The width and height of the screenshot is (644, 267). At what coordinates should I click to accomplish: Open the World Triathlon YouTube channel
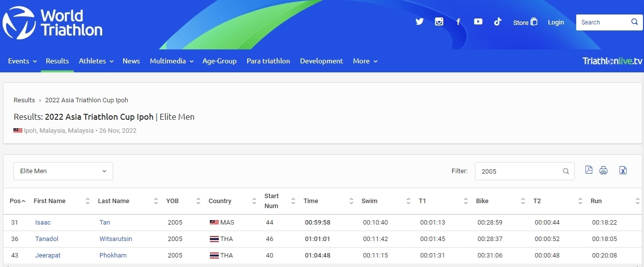point(478,22)
